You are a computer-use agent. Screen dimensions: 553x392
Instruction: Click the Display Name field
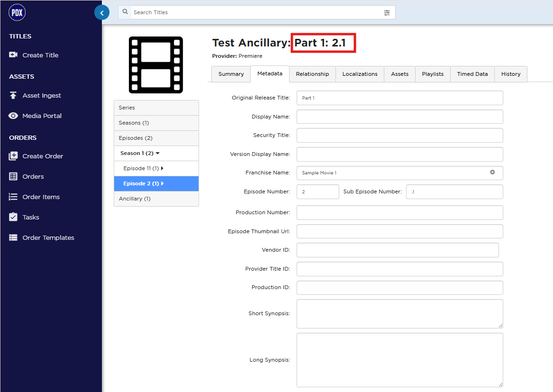tap(399, 117)
